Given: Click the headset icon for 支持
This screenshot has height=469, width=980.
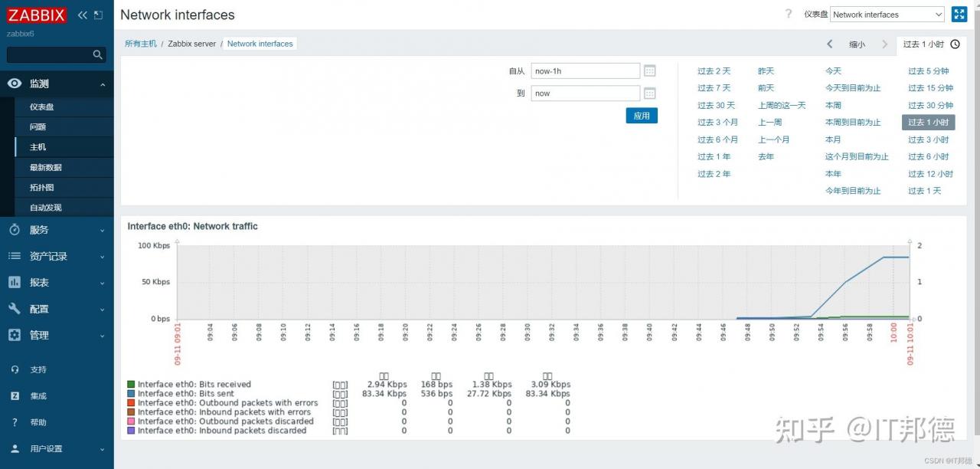Looking at the screenshot, I should [x=15, y=369].
